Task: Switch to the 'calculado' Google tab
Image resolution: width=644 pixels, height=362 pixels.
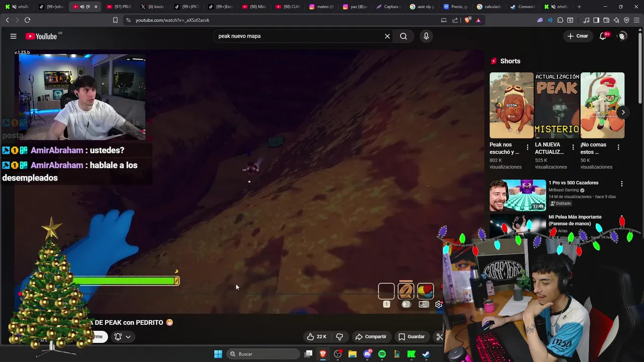Action: pos(490,7)
